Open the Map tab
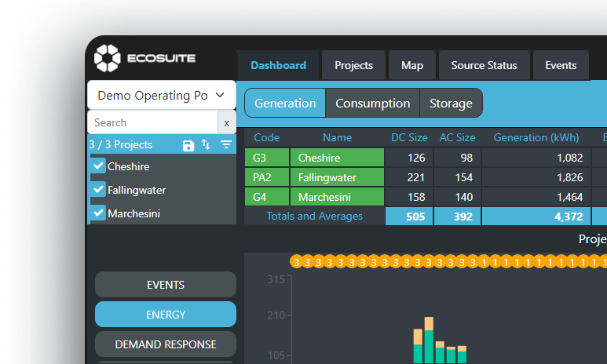607x364 pixels. (x=412, y=65)
